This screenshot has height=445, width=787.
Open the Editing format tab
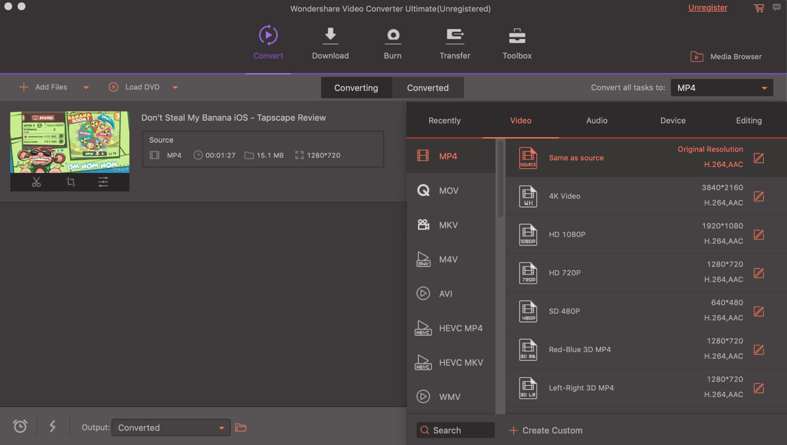point(749,120)
